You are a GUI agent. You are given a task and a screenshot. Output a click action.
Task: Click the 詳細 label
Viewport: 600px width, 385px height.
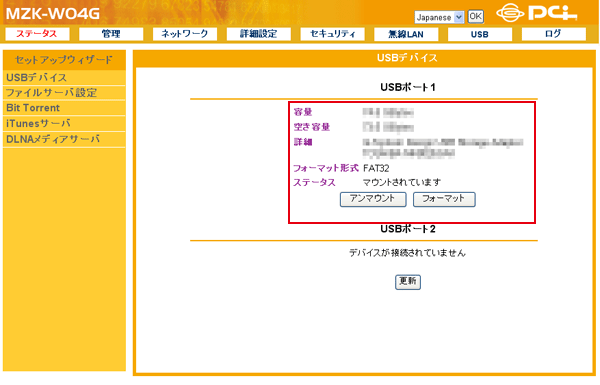pos(303,142)
